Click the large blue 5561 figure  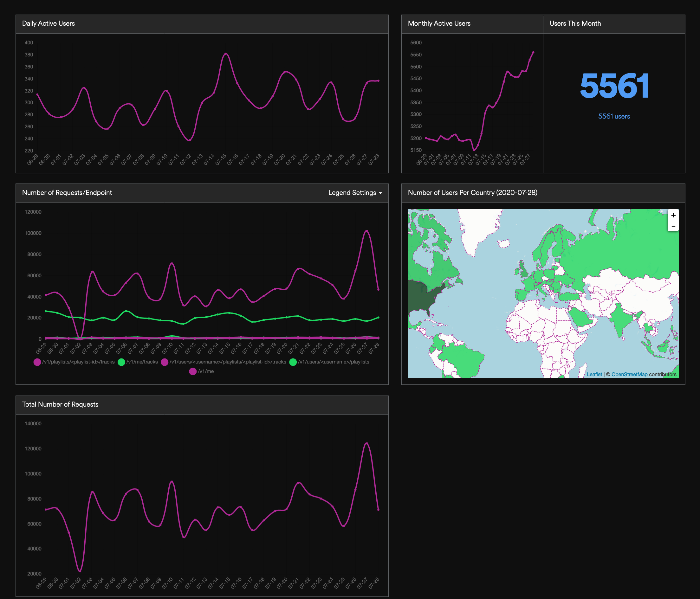[614, 86]
